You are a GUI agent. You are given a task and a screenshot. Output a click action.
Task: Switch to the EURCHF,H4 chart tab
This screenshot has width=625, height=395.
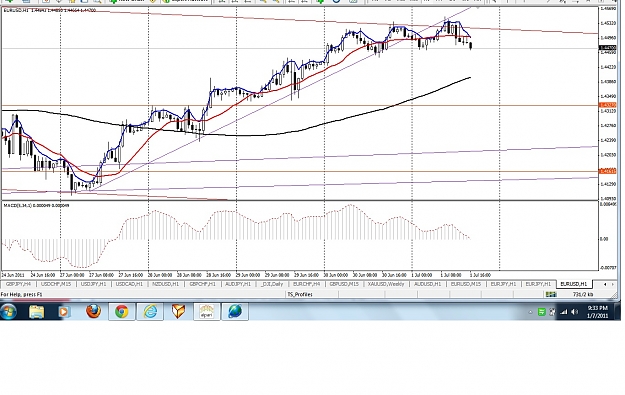tap(306, 284)
